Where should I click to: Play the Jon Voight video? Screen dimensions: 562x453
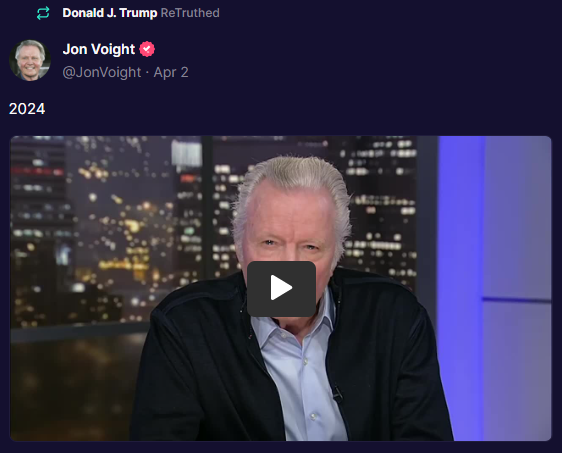click(x=281, y=289)
